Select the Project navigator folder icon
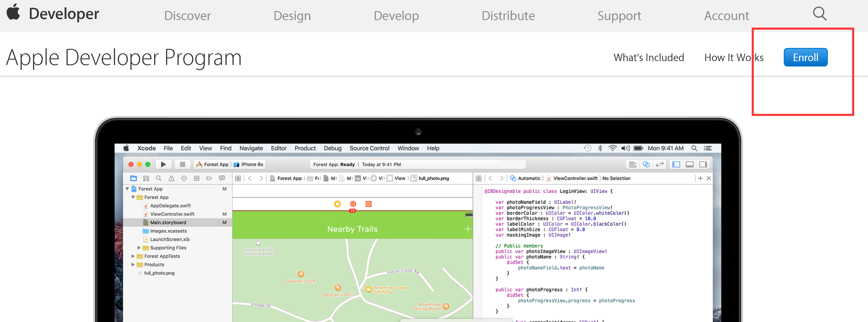The width and height of the screenshot is (868, 322). (133, 178)
